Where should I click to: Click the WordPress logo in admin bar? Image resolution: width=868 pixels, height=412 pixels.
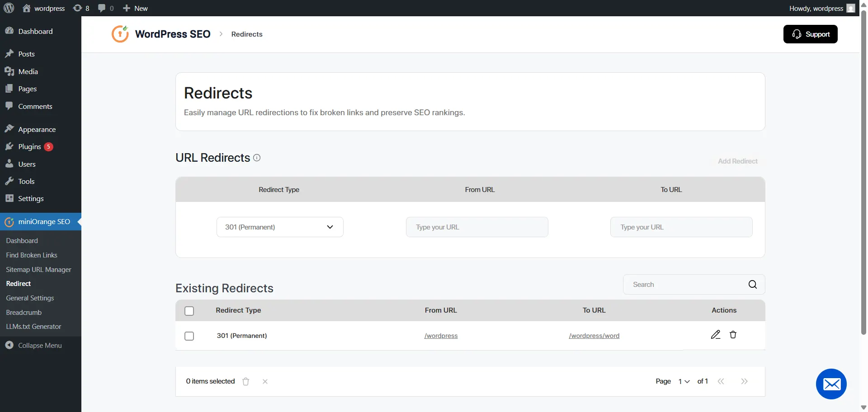(9, 8)
